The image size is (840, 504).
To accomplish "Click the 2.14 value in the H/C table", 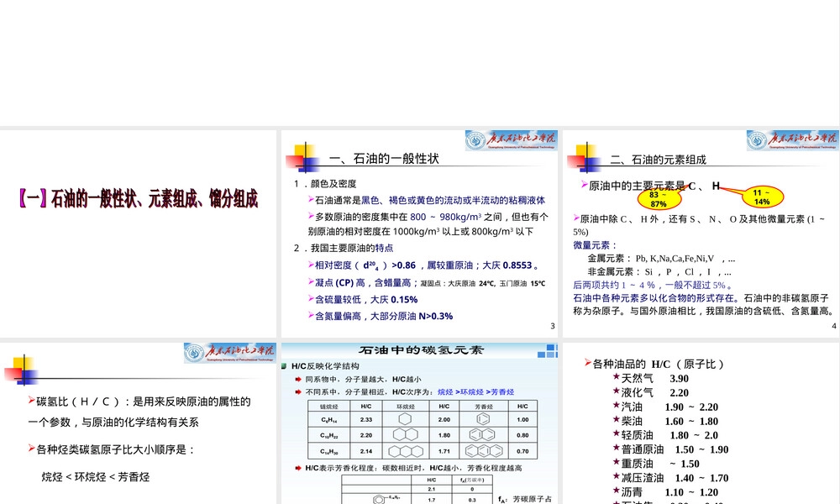I will 366,451.
